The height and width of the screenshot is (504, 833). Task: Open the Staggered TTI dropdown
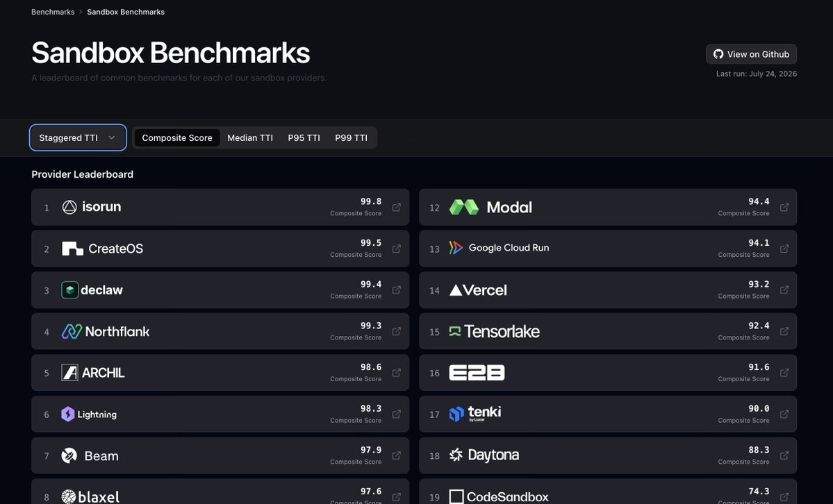pos(78,137)
